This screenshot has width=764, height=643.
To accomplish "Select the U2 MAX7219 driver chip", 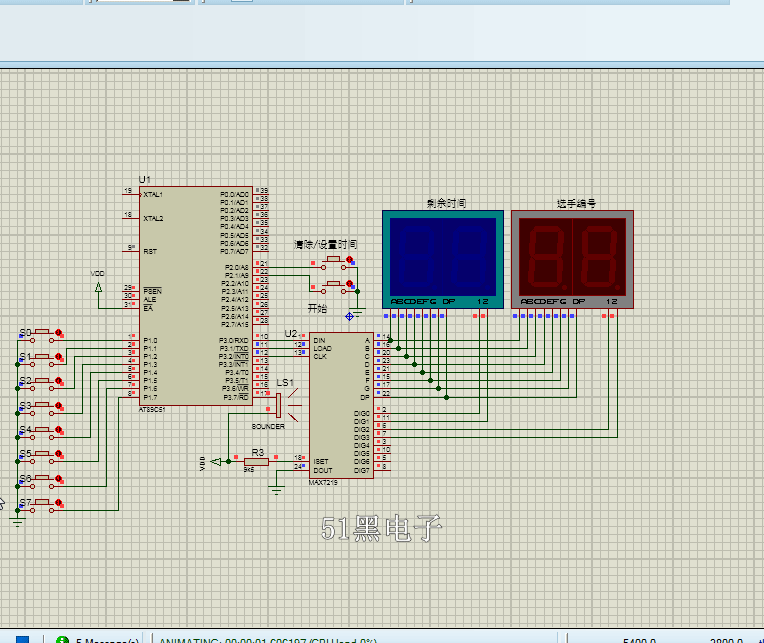I will click(341, 405).
